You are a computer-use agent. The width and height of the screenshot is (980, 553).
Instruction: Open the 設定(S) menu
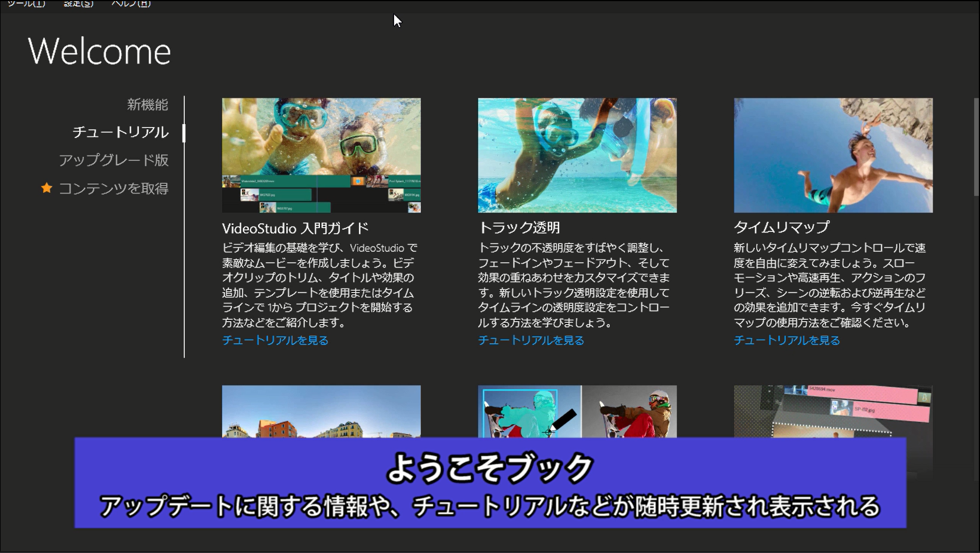[78, 3]
